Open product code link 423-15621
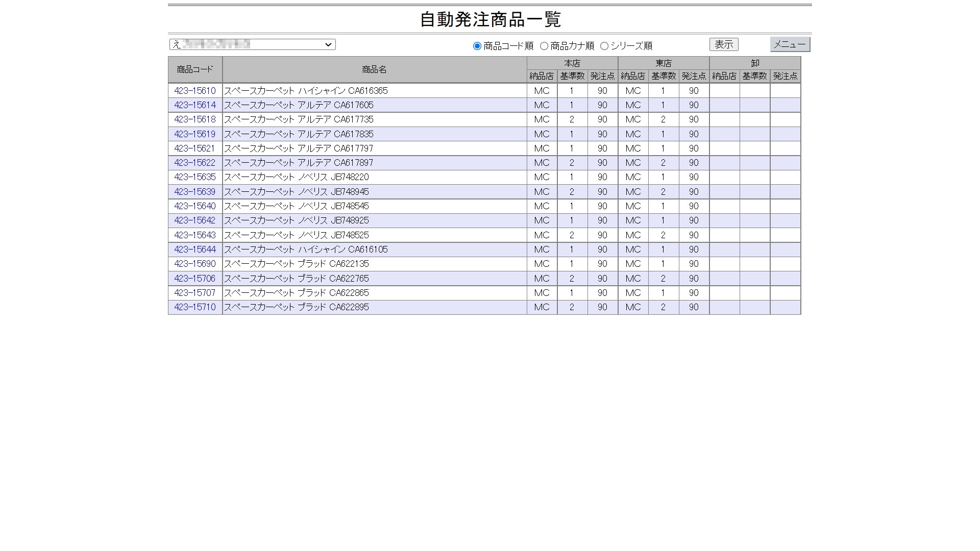Viewport: 980px width, 551px height. [195, 148]
